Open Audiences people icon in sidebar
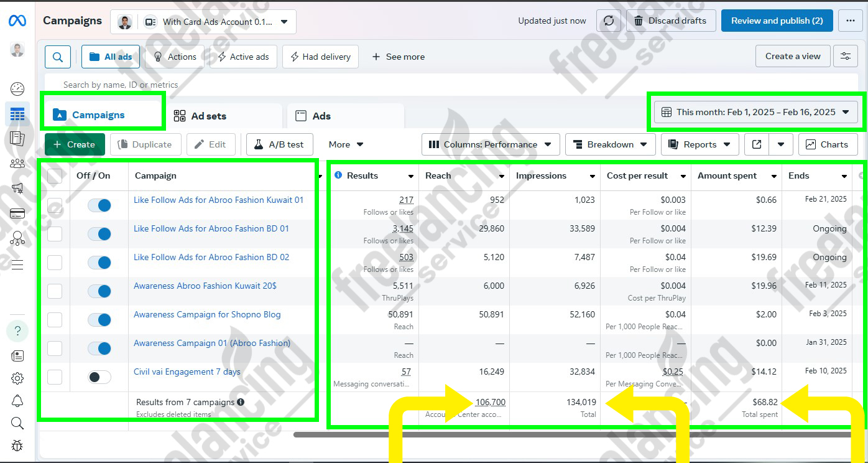This screenshot has width=868, height=463. 17,164
